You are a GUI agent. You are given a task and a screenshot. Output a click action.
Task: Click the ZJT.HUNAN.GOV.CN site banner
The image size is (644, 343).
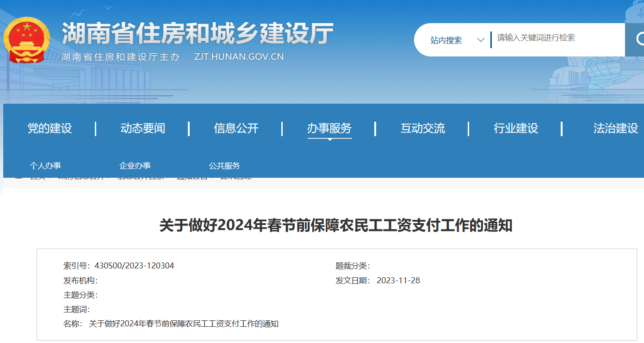click(x=238, y=56)
